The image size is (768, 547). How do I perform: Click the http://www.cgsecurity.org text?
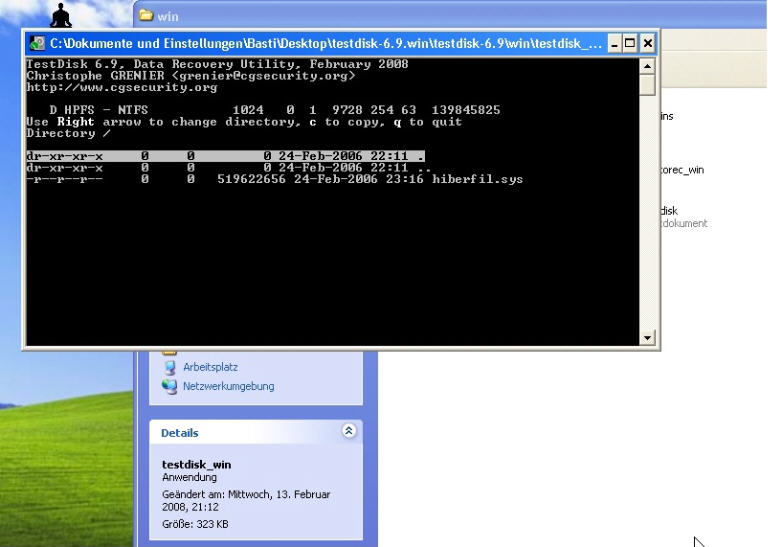click(x=121, y=87)
